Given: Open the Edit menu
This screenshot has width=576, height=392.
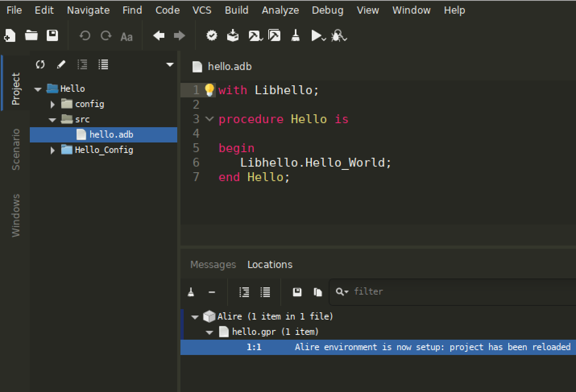Looking at the screenshot, I should tap(44, 10).
